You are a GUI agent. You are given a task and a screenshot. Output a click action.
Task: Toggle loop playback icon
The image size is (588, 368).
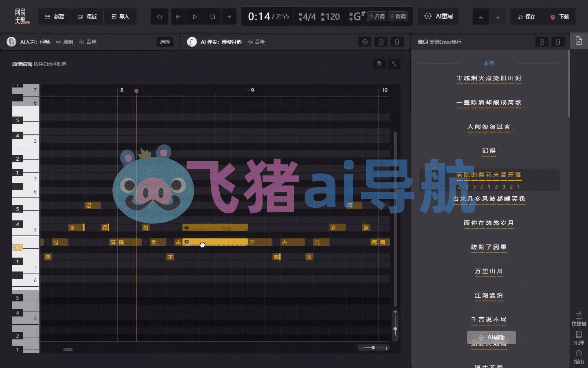(160, 17)
